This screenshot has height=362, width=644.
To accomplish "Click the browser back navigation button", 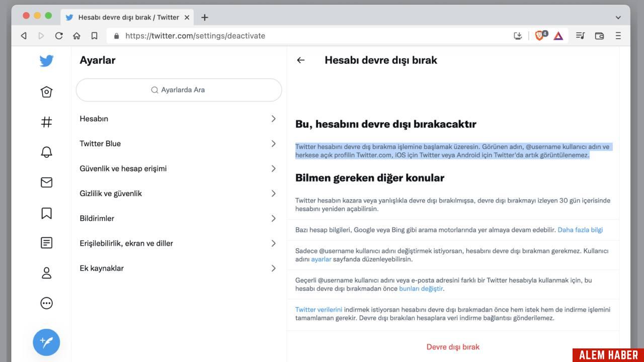I will [24, 36].
